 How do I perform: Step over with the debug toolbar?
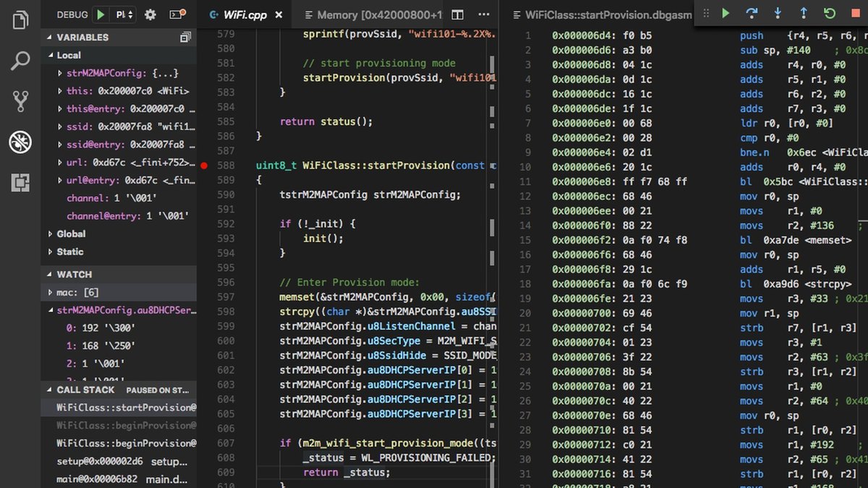point(752,13)
